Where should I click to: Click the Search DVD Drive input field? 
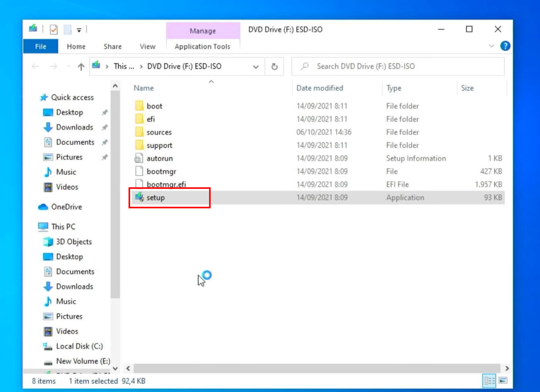(x=398, y=66)
